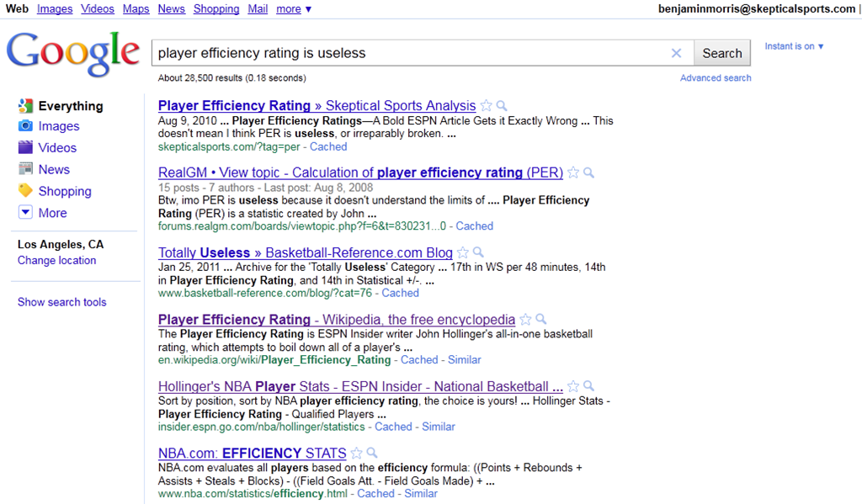Click the Everything sidebar icon

(25, 105)
